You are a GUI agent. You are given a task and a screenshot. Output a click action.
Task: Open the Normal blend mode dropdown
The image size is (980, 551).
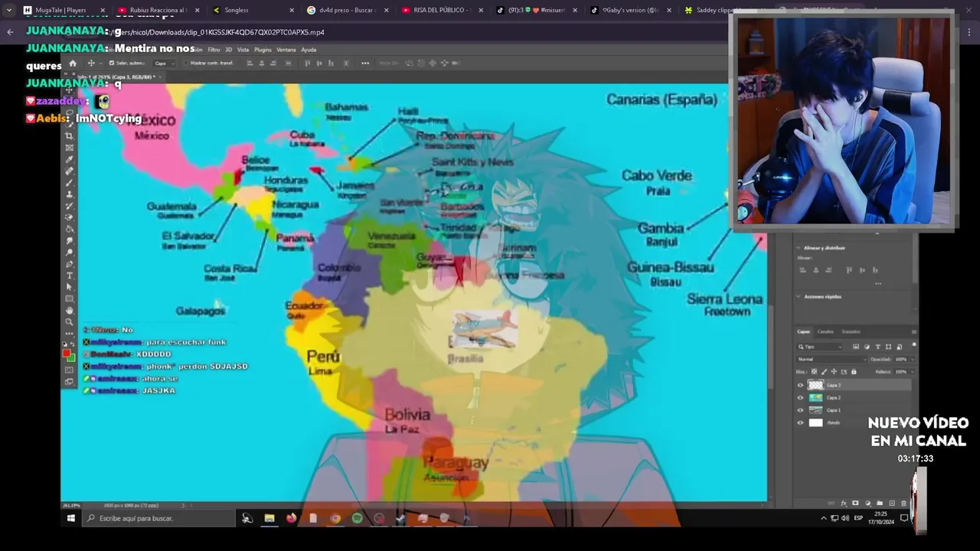(x=831, y=359)
